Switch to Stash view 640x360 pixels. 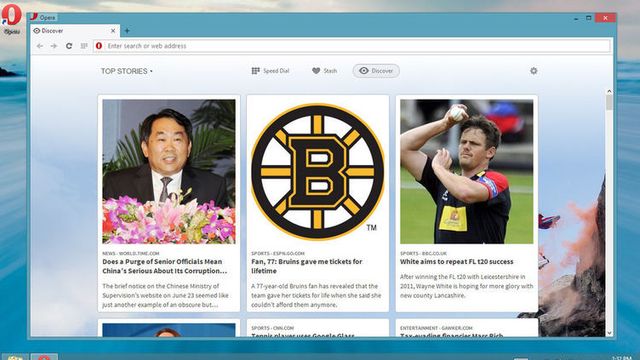click(x=324, y=71)
